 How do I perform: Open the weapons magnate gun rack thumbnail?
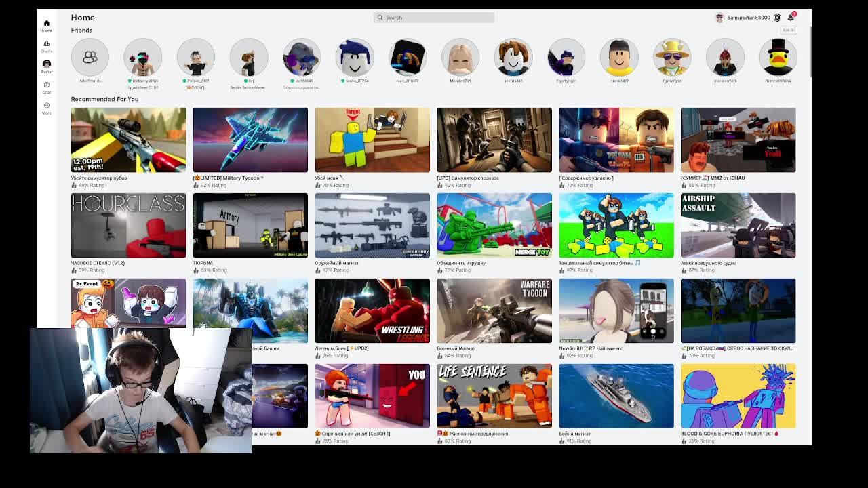(x=372, y=225)
